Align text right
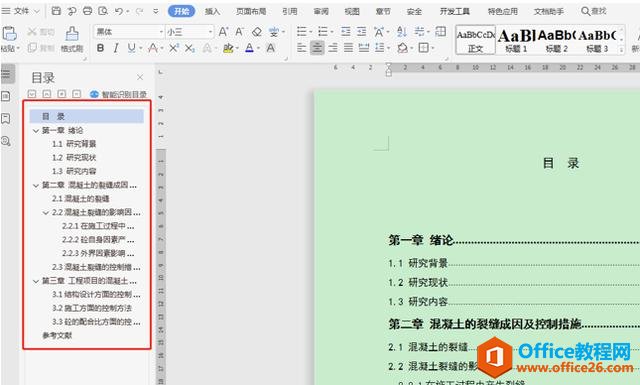640x385 pixels. [333, 48]
